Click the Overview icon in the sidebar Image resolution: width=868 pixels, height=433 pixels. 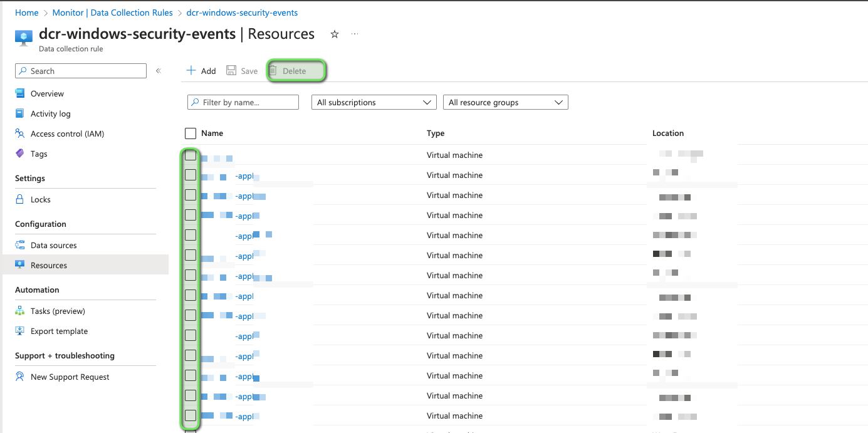click(20, 93)
